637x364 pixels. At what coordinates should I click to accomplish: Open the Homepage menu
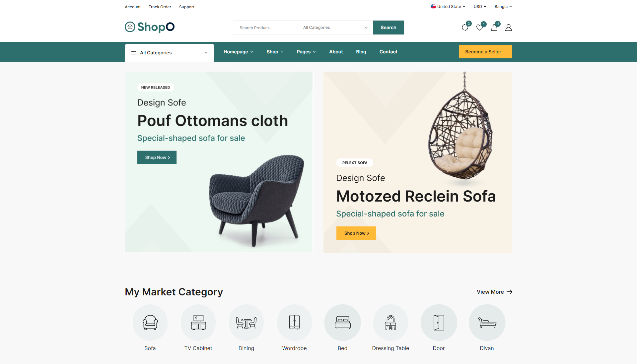238,52
